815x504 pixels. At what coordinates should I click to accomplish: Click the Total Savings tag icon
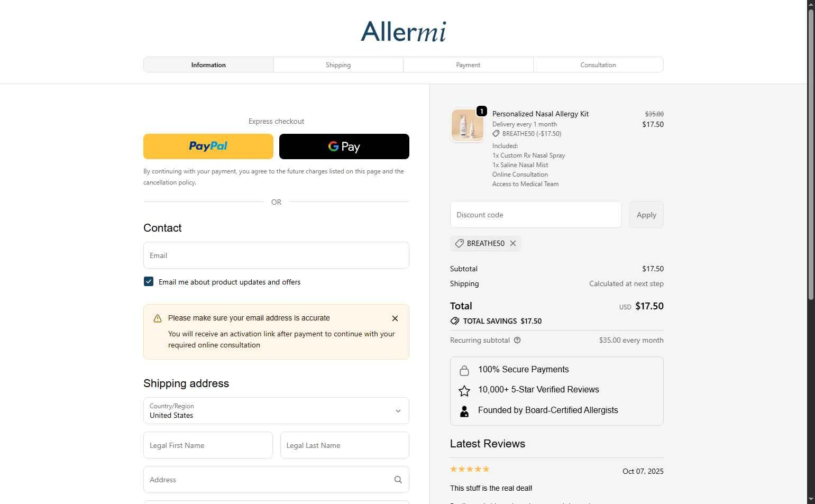[x=455, y=321]
